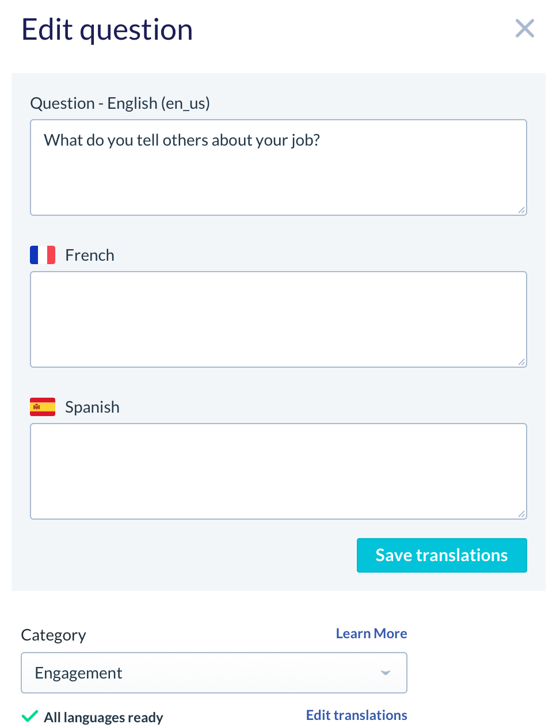
Task: Click into the Spanish translation text area
Action: (x=279, y=471)
